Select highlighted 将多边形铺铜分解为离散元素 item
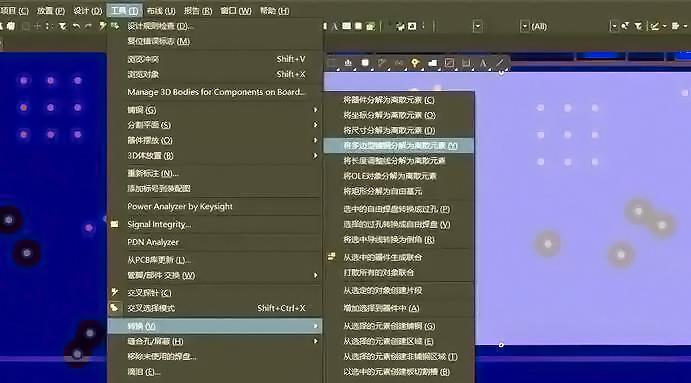The width and height of the screenshot is (691, 383). click(x=399, y=145)
